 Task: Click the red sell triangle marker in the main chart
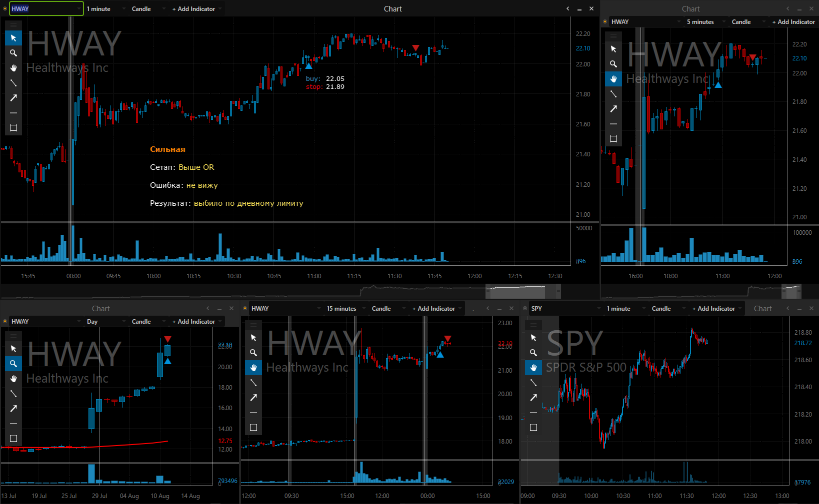click(415, 48)
